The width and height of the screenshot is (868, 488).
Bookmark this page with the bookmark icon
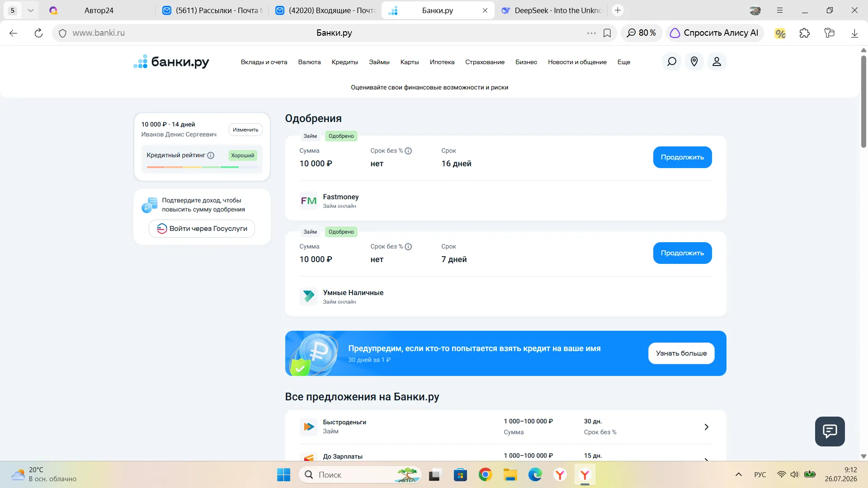[x=607, y=33]
